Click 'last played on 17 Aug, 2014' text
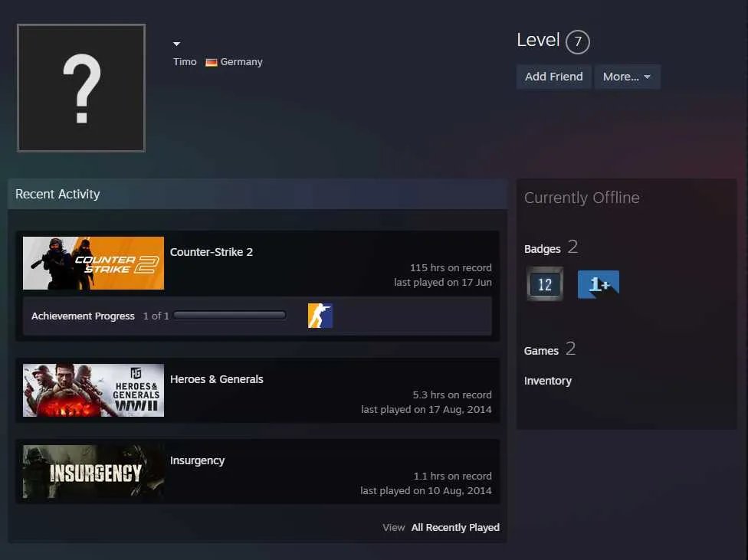 (426, 410)
